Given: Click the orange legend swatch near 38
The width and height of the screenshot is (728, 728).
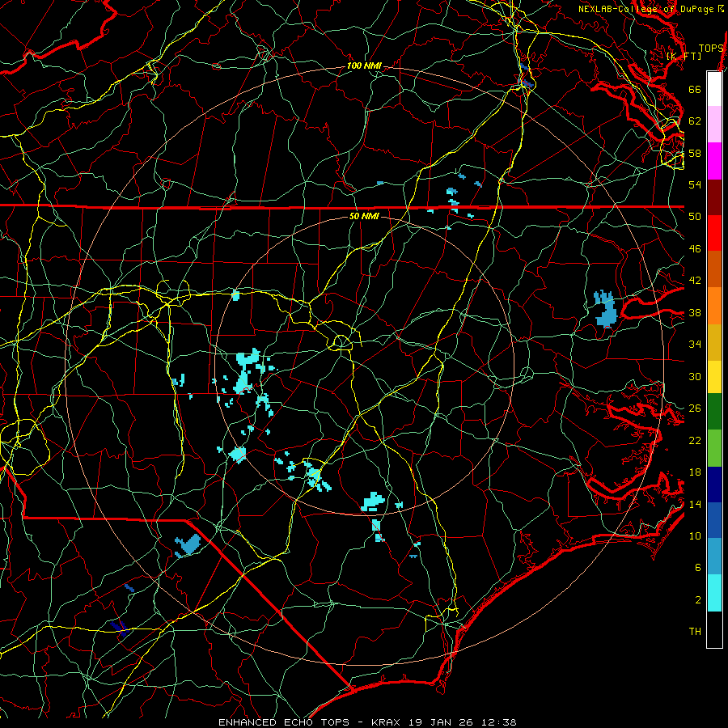Looking at the screenshot, I should (714, 306).
